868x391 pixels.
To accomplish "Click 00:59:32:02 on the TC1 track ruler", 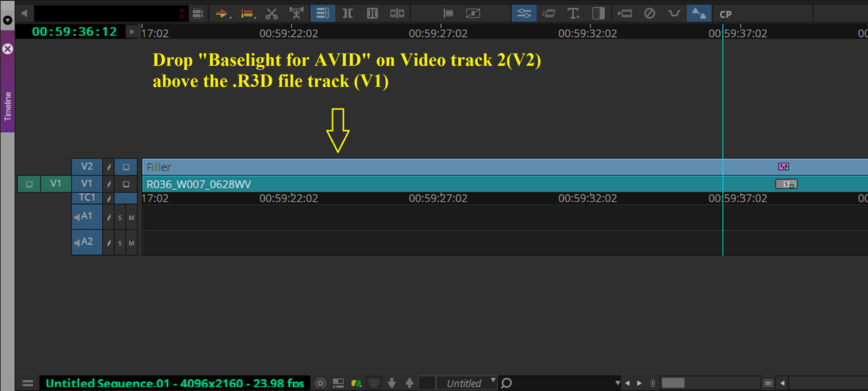I will (587, 199).
